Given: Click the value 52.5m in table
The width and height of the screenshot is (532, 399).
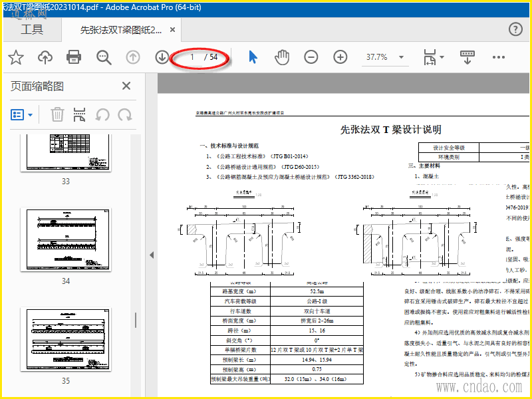Looking at the screenshot, I should pos(317,291).
